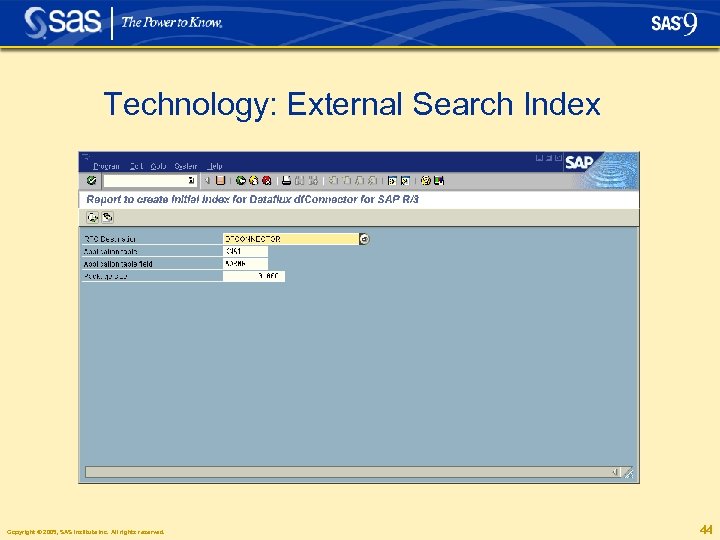720x540 pixels.
Task: Click the yellow Help icon
Action: [426, 180]
